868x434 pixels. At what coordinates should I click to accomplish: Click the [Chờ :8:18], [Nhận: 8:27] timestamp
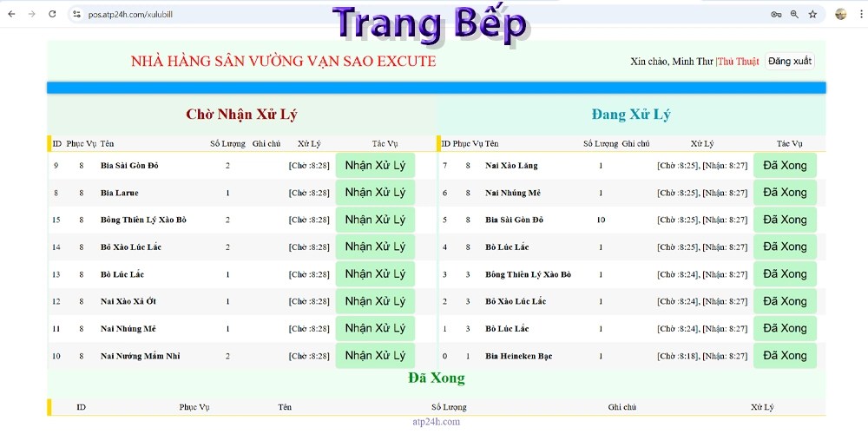(x=702, y=356)
